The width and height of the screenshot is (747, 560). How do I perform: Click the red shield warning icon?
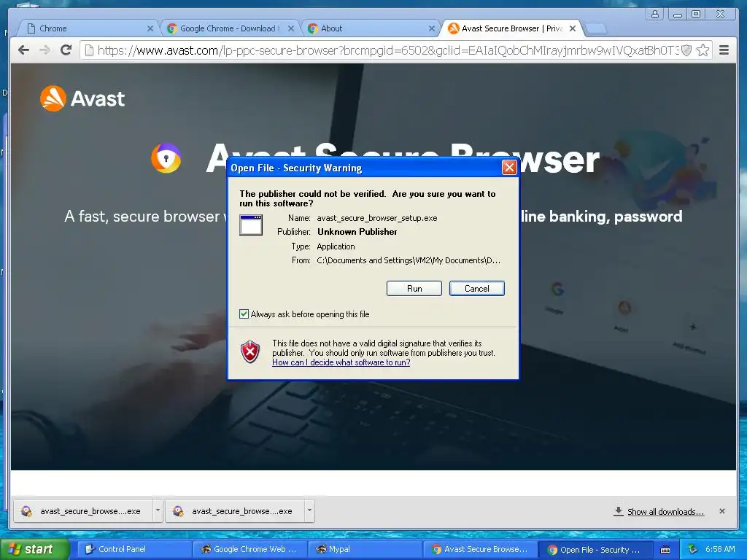pos(250,352)
